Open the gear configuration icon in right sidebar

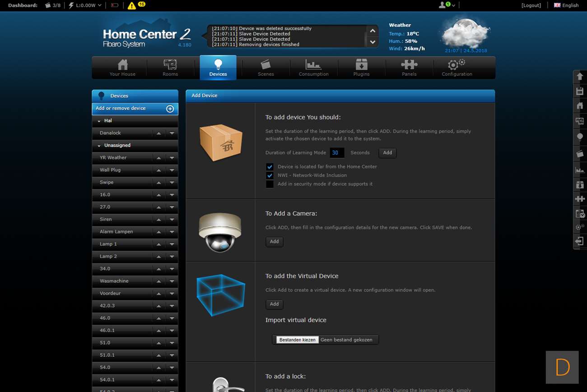pos(580,227)
